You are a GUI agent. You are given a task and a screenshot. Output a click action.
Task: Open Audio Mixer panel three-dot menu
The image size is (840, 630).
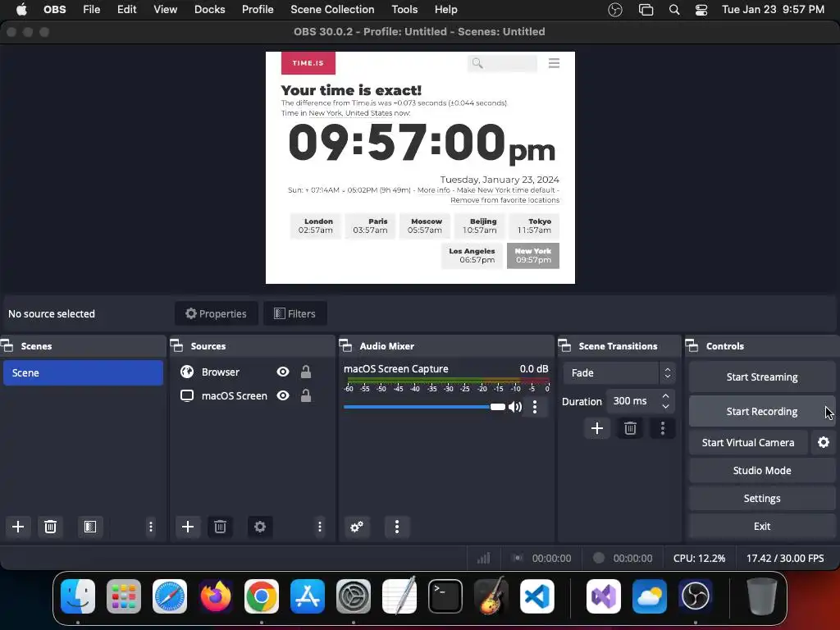click(x=397, y=527)
